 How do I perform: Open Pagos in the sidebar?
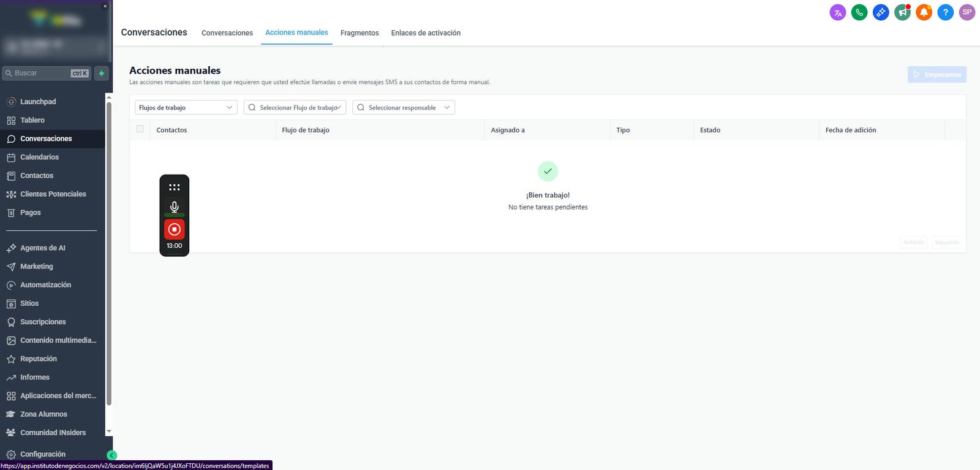[53, 213]
